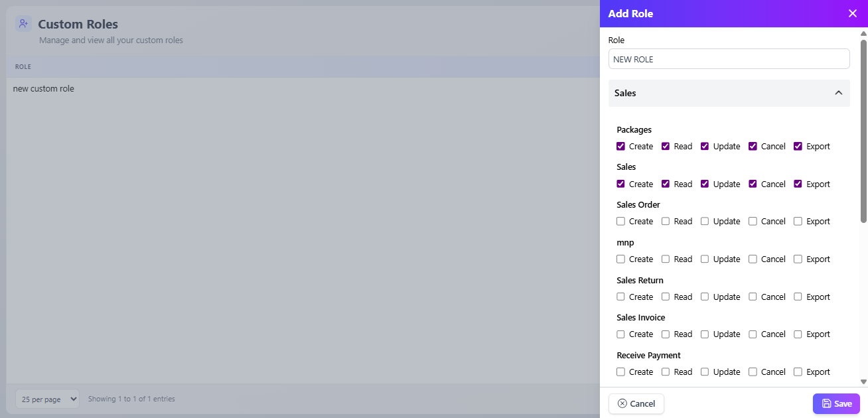The height and width of the screenshot is (418, 868).
Task: Open the 25 per page dropdown
Action: coord(47,399)
